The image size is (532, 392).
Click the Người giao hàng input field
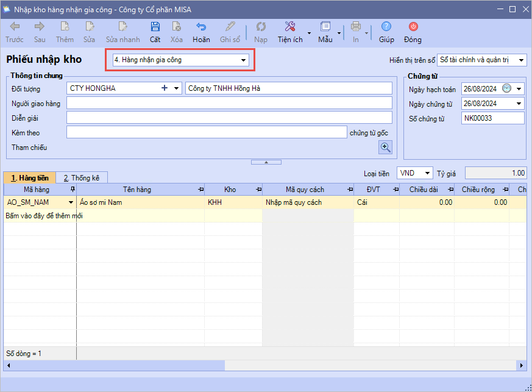[229, 103]
